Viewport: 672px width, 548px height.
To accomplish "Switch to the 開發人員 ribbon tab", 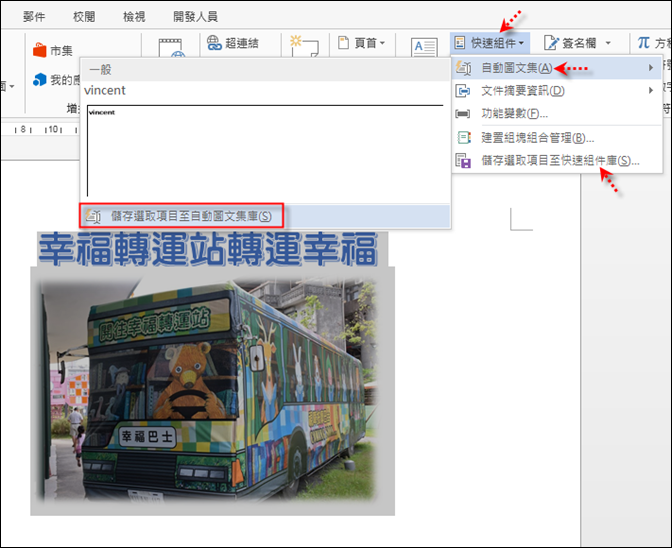I will click(195, 17).
